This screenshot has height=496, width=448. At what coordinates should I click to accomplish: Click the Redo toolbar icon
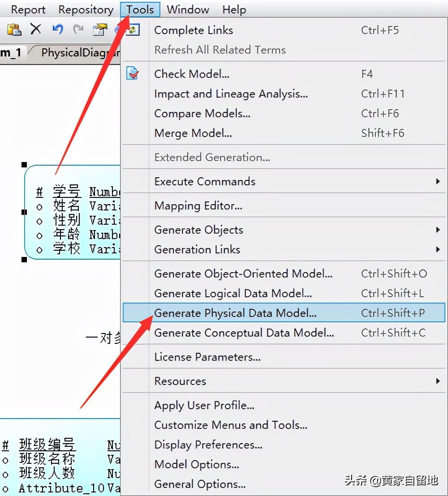pos(78,29)
